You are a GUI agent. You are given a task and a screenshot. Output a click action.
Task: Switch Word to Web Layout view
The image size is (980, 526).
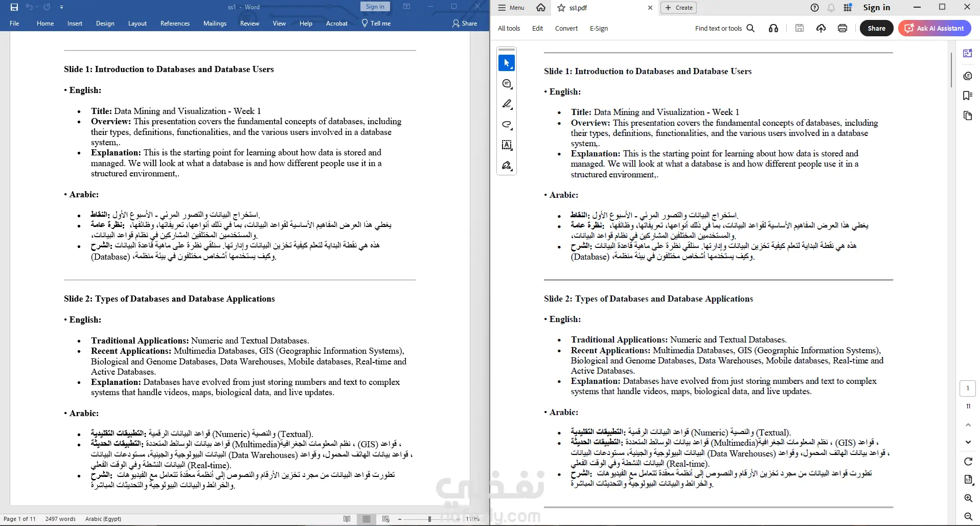386,519
